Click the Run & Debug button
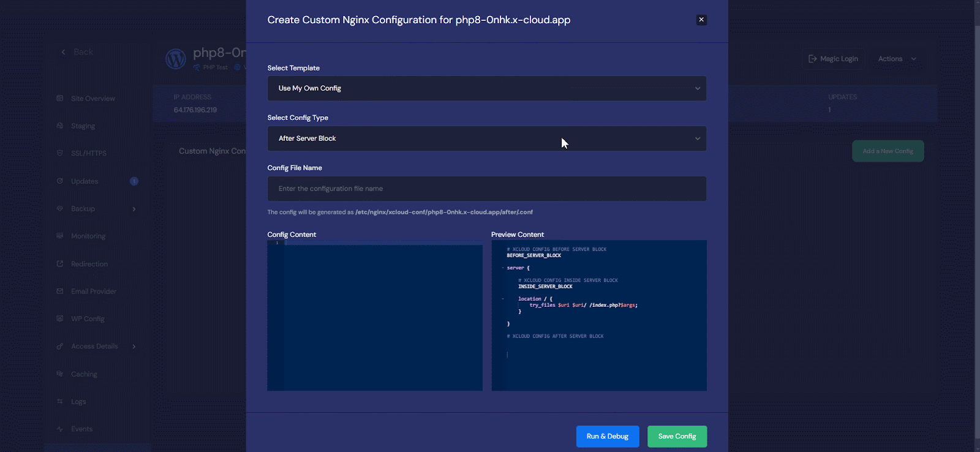This screenshot has height=452, width=980. click(608, 437)
